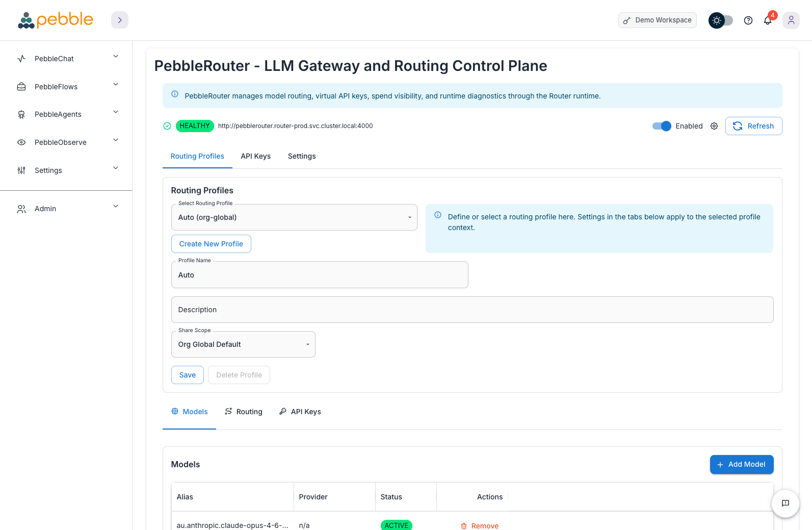Image resolution: width=812 pixels, height=530 pixels.
Task: Open the router settings gear beside Enabled
Action: (714, 126)
